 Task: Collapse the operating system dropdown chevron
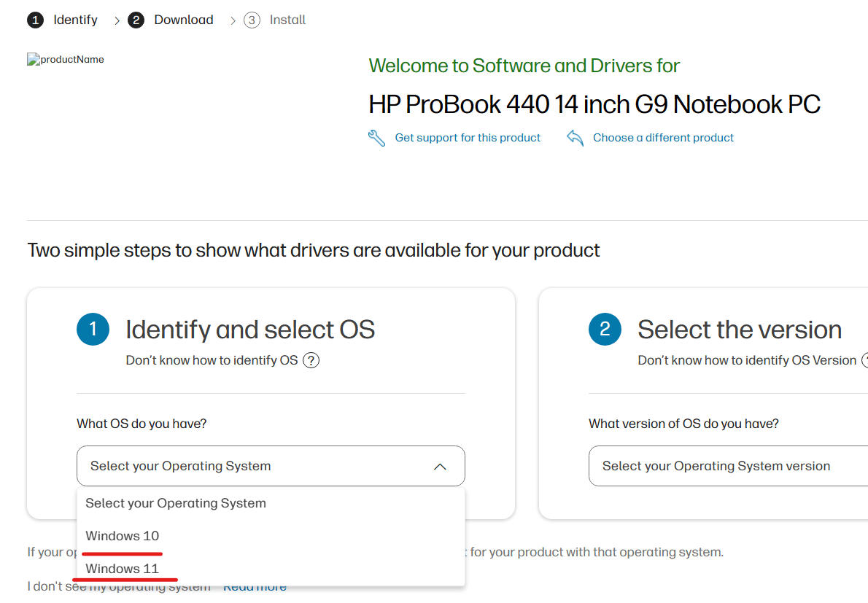[440, 467]
